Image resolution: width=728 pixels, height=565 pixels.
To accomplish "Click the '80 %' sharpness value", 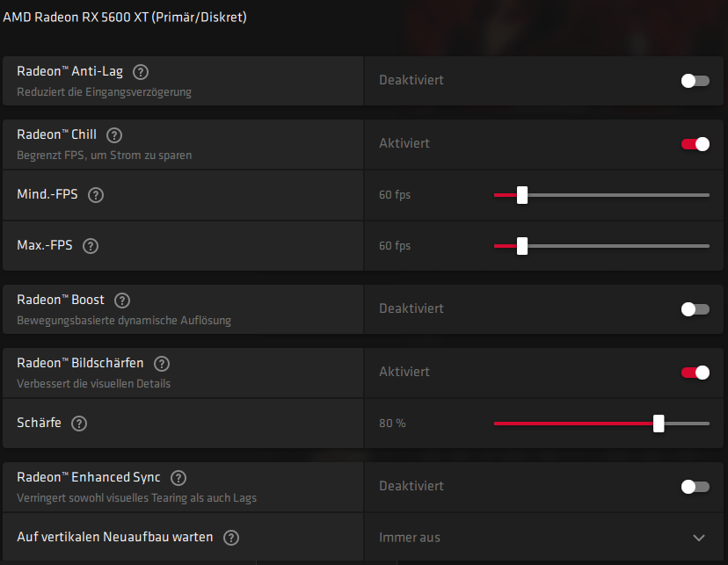I will point(392,424).
